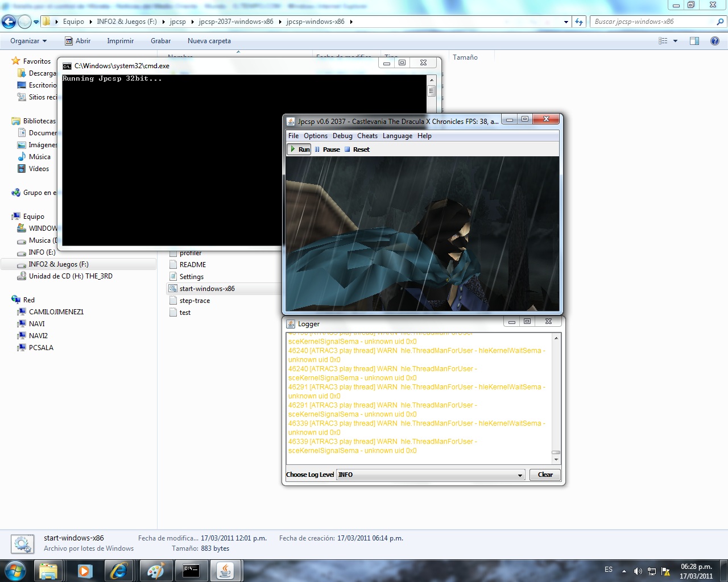Select the Settings file
This screenshot has height=582, width=728.
tap(192, 277)
